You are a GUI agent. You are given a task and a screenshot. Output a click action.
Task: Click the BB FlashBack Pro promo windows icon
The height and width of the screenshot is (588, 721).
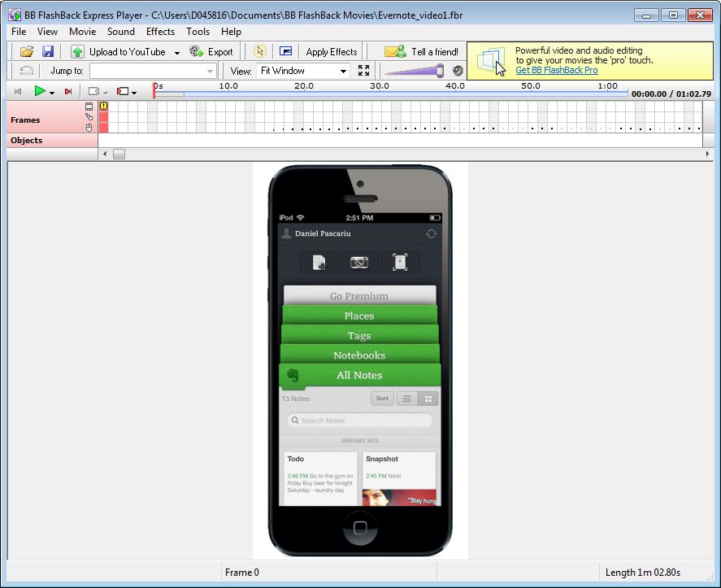491,61
